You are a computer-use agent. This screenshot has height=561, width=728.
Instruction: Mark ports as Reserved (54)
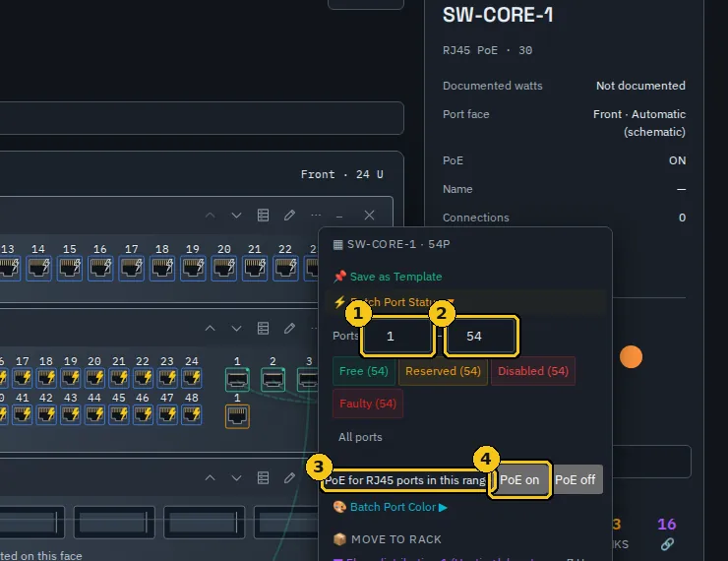coord(443,371)
